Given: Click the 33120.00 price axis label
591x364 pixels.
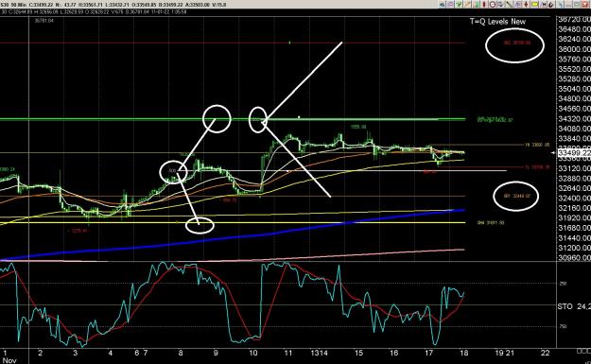Looking at the screenshot, I should coord(574,168).
